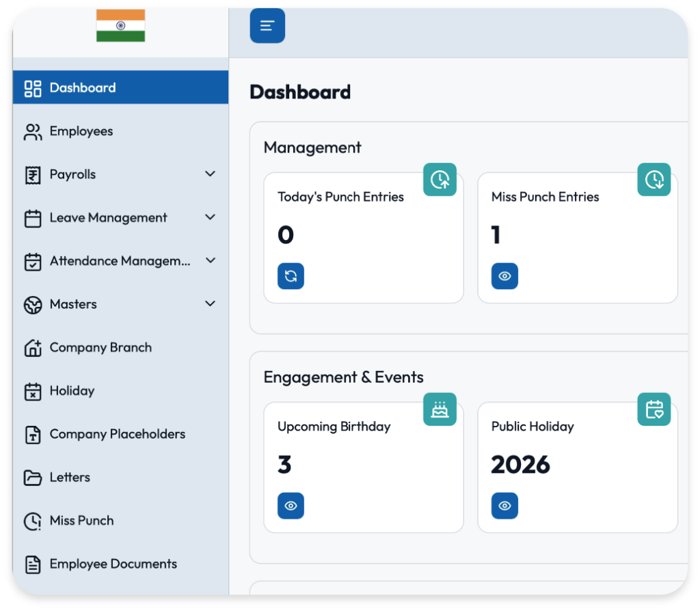Image resolution: width=700 pixels, height=611 pixels.
Task: Click the clock icon on Miss Punch Entries card
Action: coord(654,180)
